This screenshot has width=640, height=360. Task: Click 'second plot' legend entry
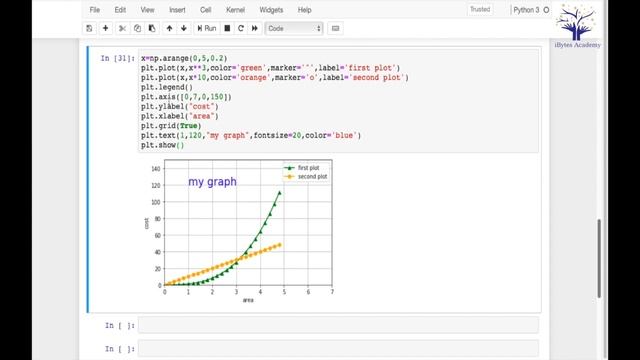coord(306,176)
